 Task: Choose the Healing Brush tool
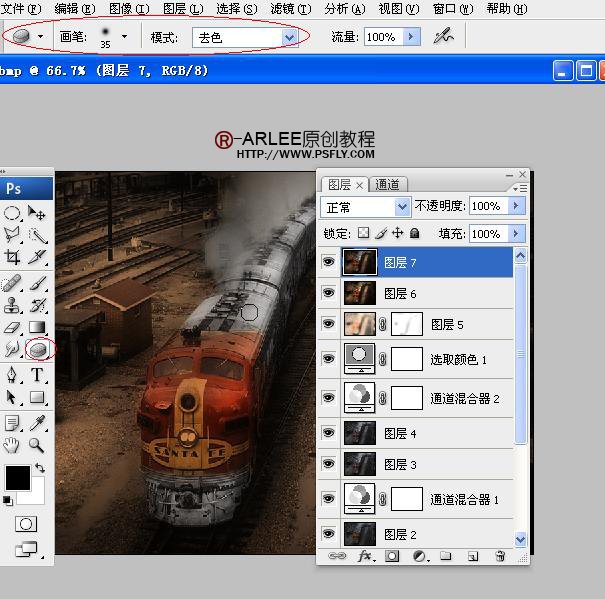(12, 284)
